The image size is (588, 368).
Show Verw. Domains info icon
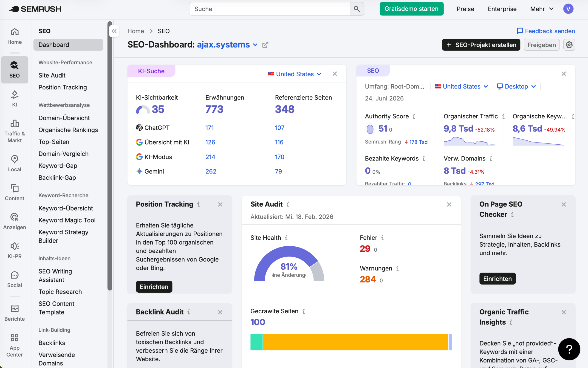coord(491,158)
